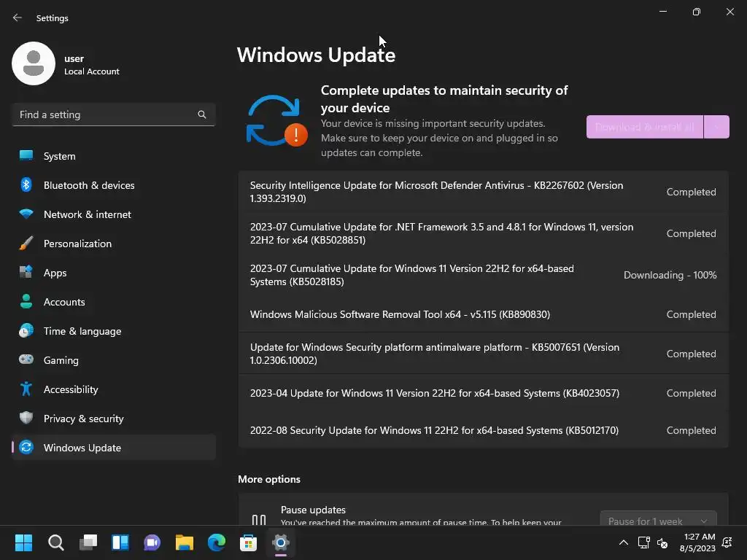Open the notification center bell icon

pos(727,542)
